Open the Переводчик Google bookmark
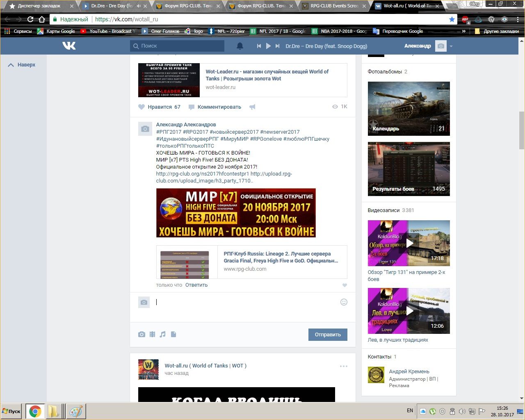 click(398, 31)
